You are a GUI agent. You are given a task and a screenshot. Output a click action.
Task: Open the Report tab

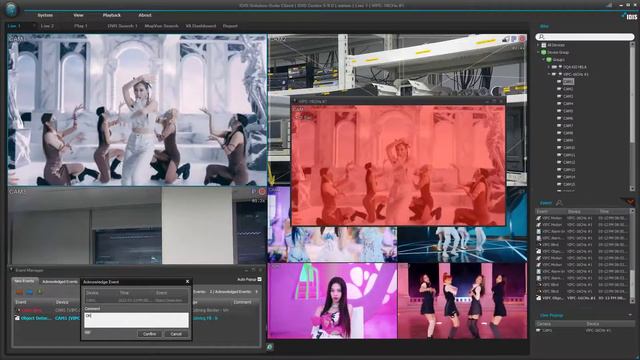[x=230, y=26]
